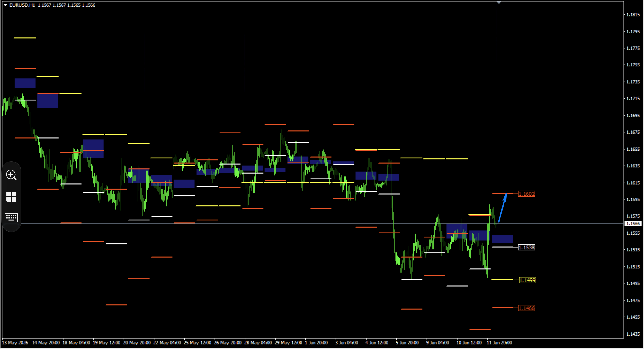Click the 1.1595 price scale value
This screenshot has width=644, height=349.
coord(633,199)
